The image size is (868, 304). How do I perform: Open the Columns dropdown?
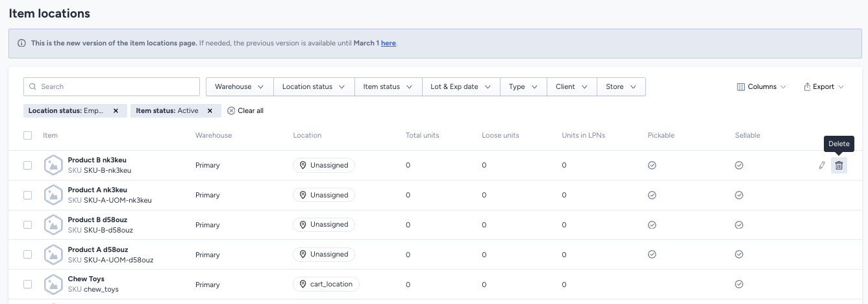pos(761,87)
